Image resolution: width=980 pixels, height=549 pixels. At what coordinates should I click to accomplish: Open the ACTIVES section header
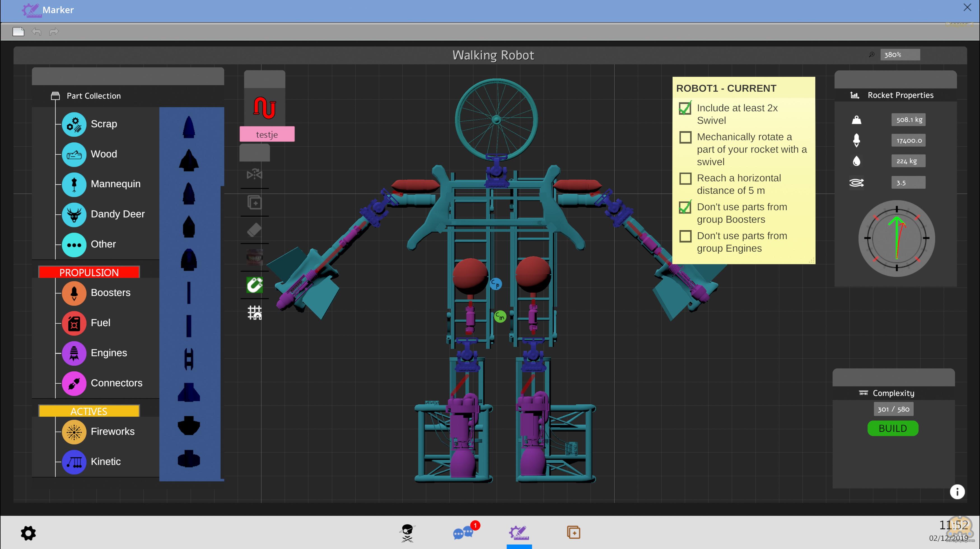tap(89, 411)
